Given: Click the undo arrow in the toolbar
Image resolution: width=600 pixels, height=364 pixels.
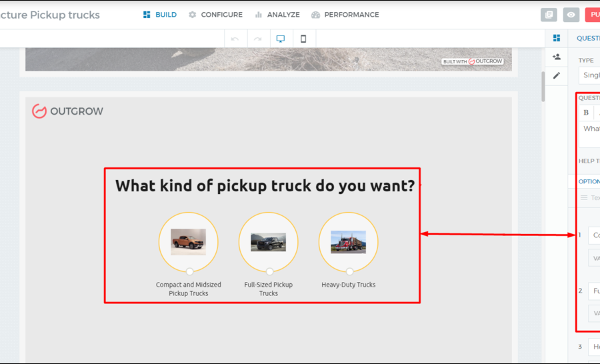Looking at the screenshot, I should [x=235, y=39].
